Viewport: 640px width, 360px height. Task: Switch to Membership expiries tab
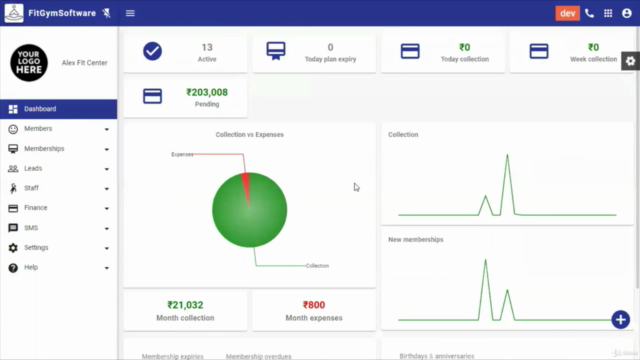pos(173,356)
